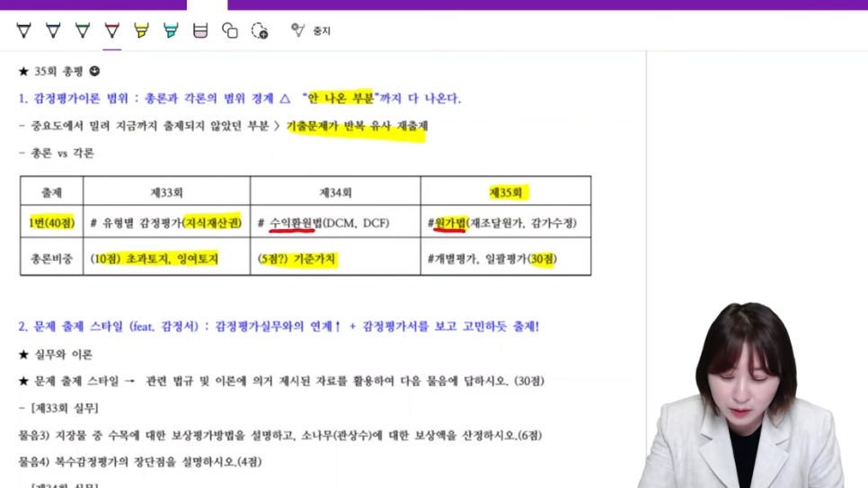Click highlighted text '안 나온 부분'
This screenshot has width=868, height=488.
[341, 98]
